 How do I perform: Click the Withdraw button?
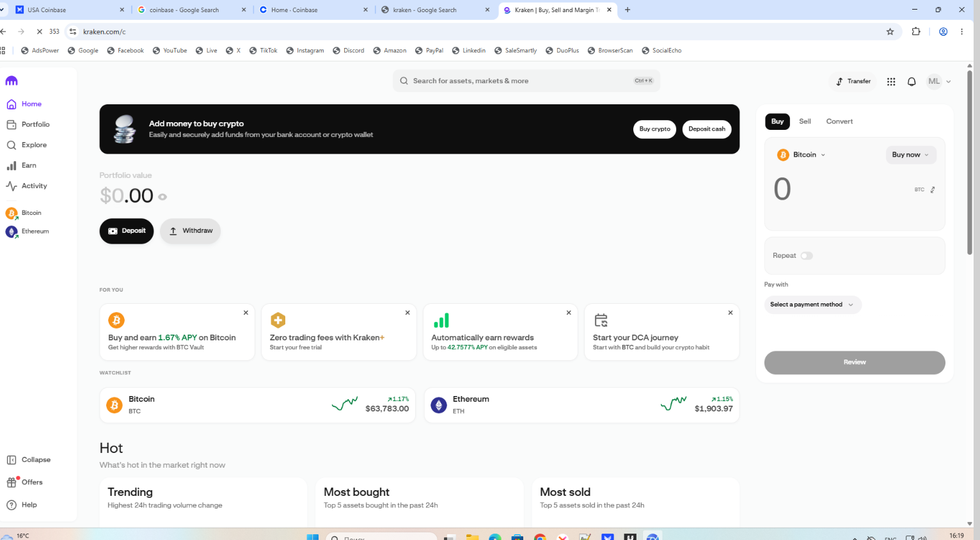click(x=191, y=231)
